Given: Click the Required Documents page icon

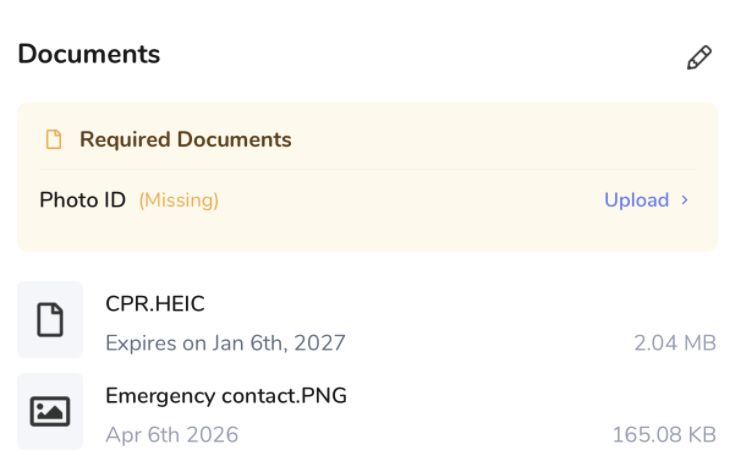Looking at the screenshot, I should tap(53, 140).
